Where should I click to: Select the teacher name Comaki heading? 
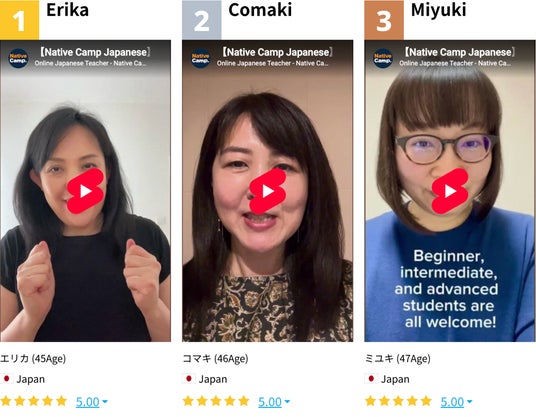tap(260, 10)
